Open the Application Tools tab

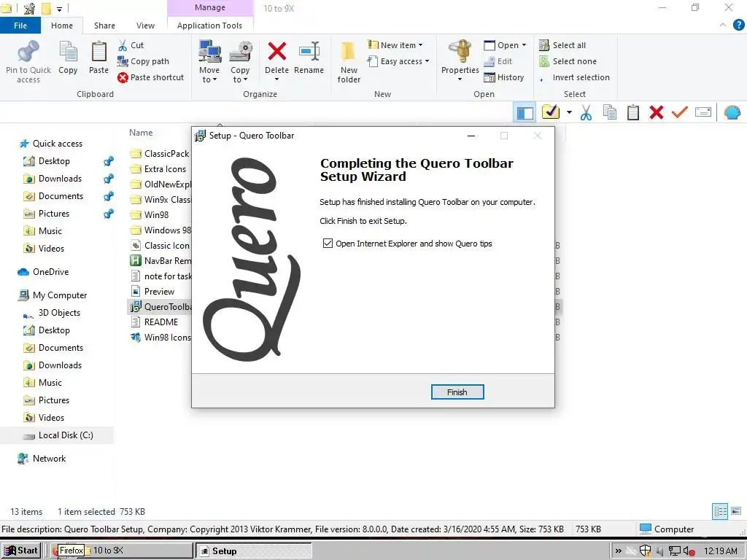[x=209, y=26]
